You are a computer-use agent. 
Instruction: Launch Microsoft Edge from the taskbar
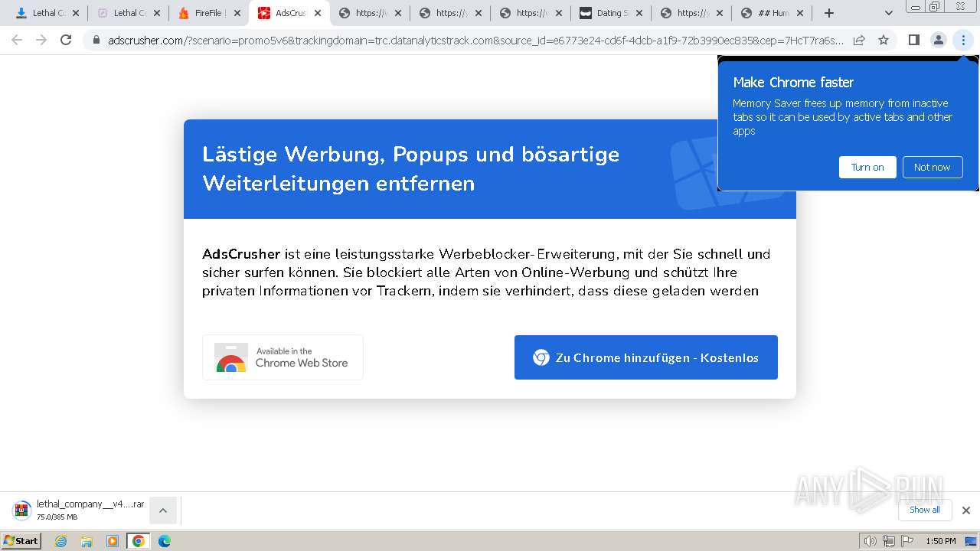[164, 541]
